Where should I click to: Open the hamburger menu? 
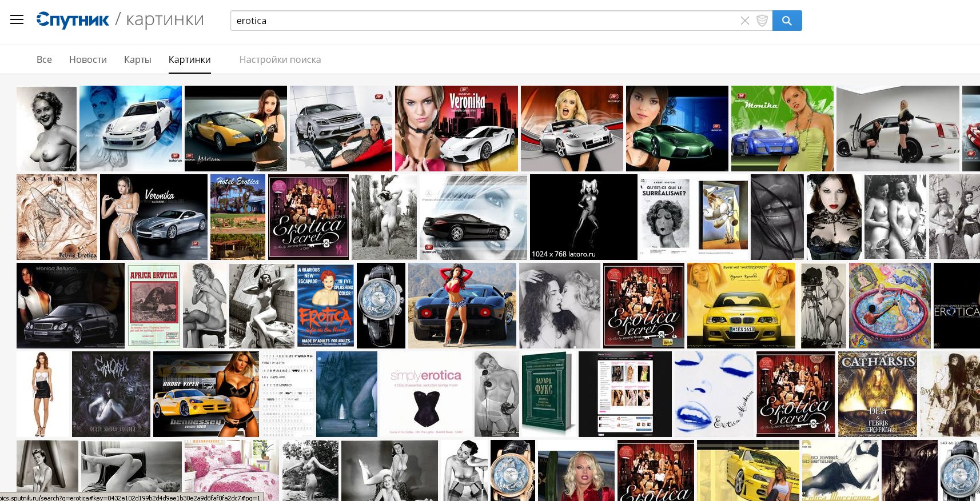17,20
